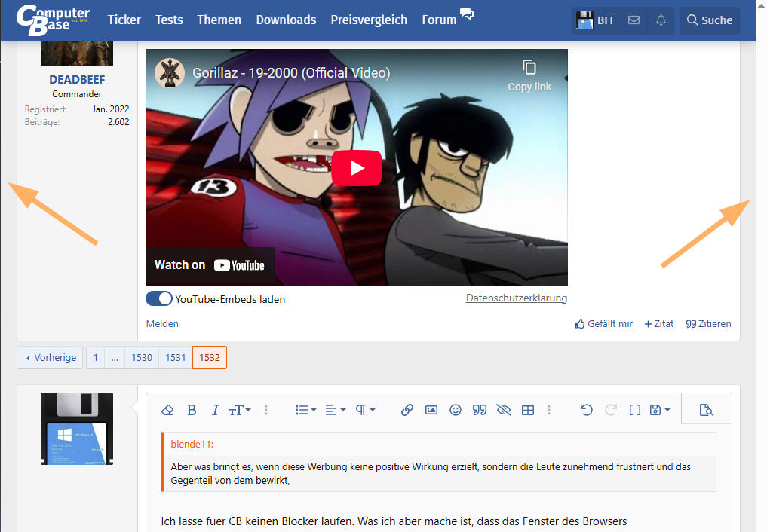The image size is (767, 532).
Task: Open the Themen menu item
Action: pos(219,20)
